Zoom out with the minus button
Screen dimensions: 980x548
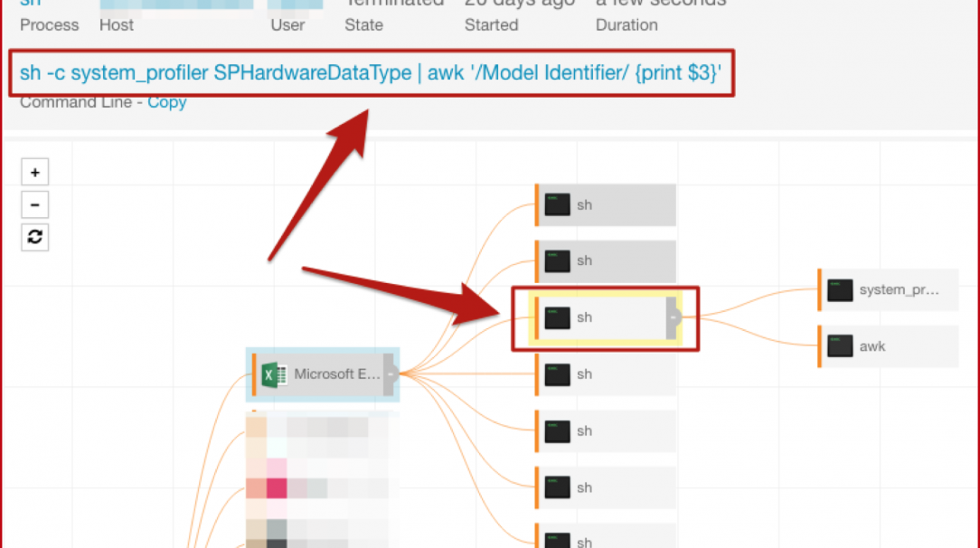point(34,204)
